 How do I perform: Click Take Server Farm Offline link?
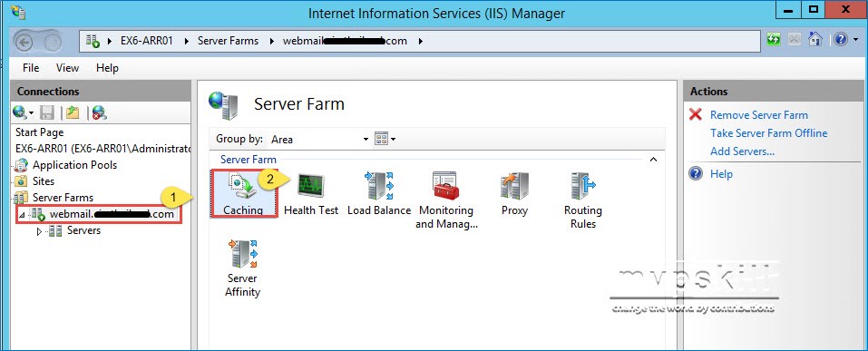(x=769, y=133)
